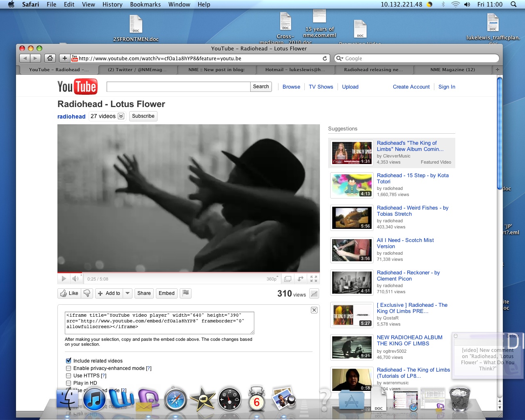Flag the video as inappropriate
Screen dimensions: 525x420
pos(186,293)
